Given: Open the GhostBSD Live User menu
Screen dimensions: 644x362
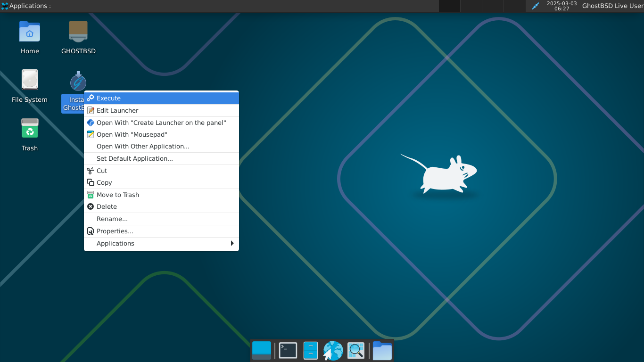Looking at the screenshot, I should (612, 6).
